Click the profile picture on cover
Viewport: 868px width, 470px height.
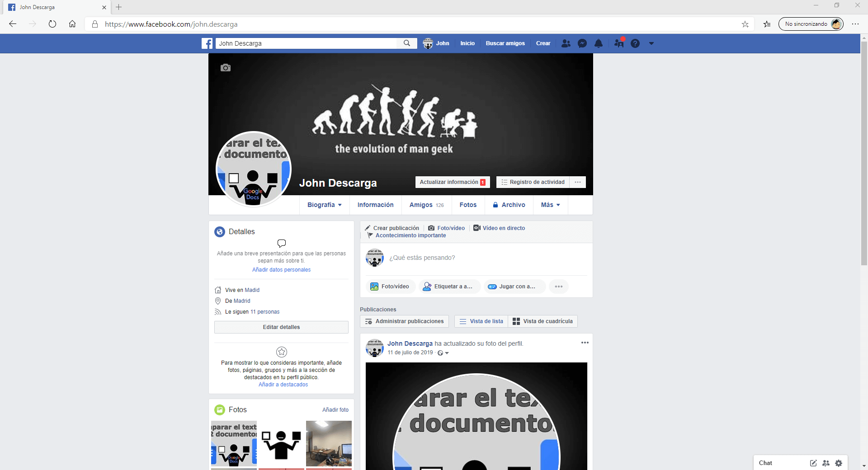click(x=254, y=169)
